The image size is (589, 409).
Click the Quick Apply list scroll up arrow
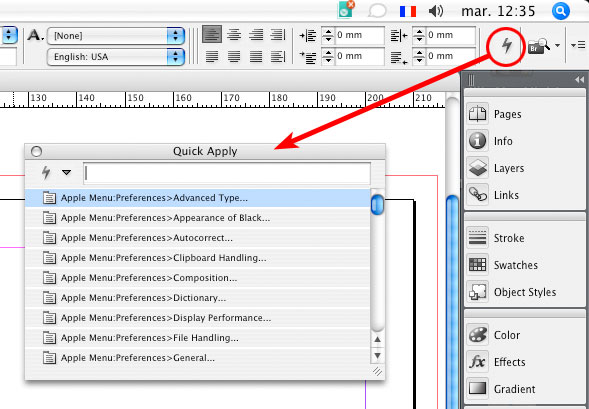pyautogui.click(x=377, y=340)
